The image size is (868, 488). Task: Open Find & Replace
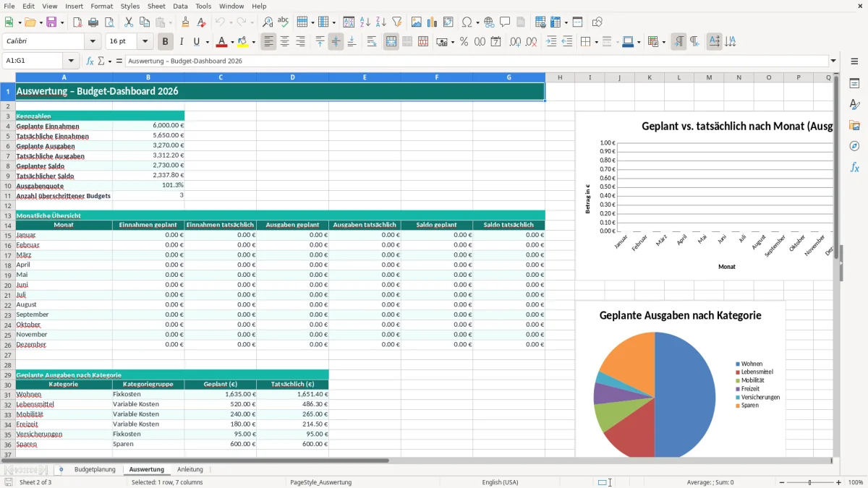[268, 22]
